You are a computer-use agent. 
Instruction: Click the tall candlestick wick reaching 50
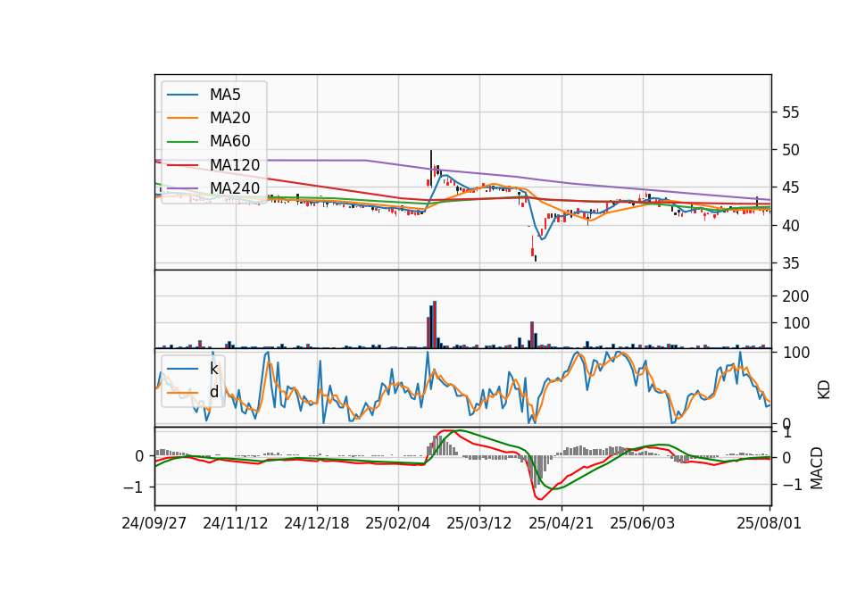431,168
